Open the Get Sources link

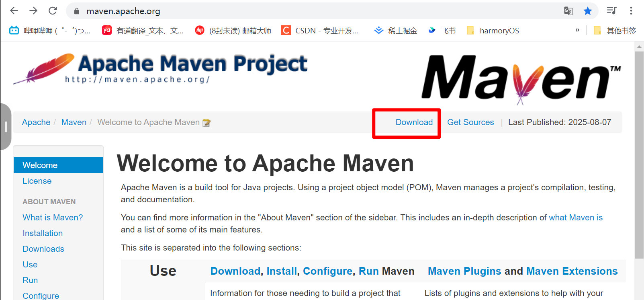(x=470, y=122)
